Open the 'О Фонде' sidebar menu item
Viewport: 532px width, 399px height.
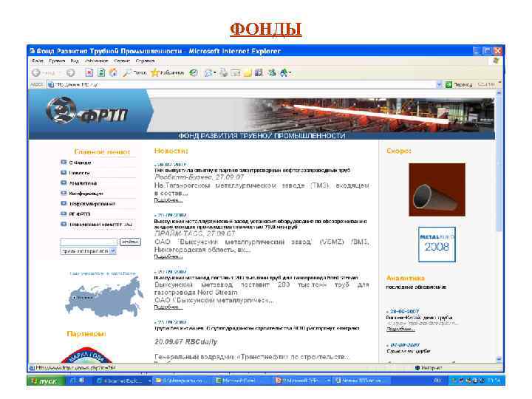pos(80,163)
